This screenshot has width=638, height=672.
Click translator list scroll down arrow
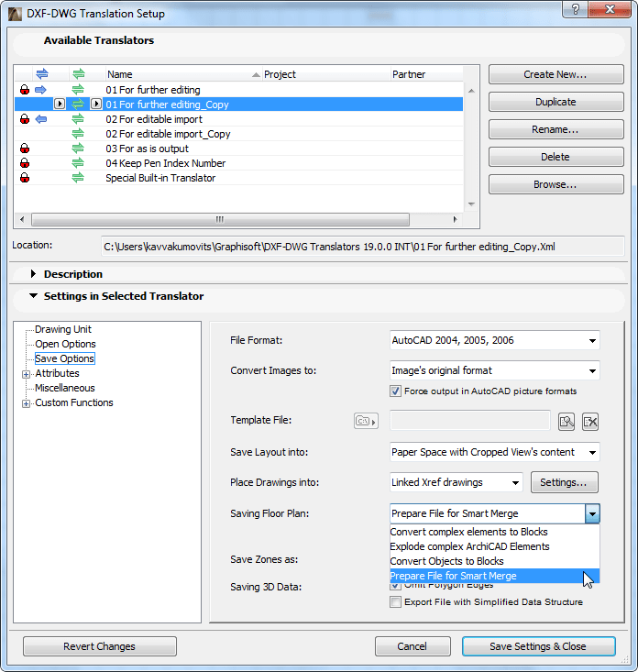471,204
